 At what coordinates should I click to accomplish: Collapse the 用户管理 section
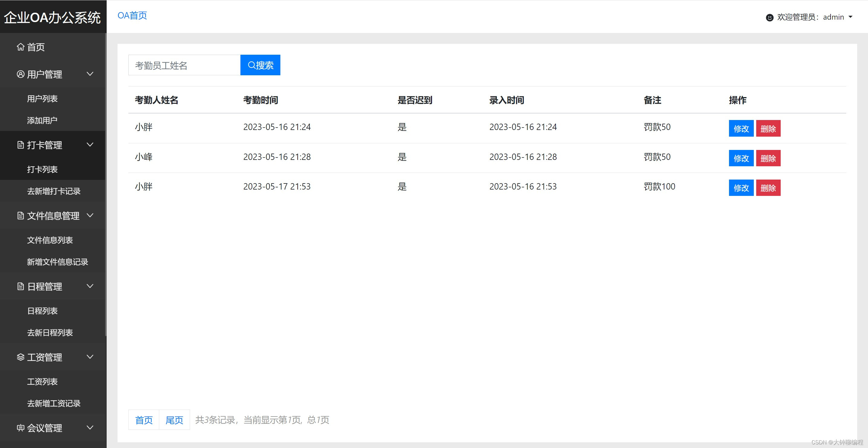[x=90, y=74]
